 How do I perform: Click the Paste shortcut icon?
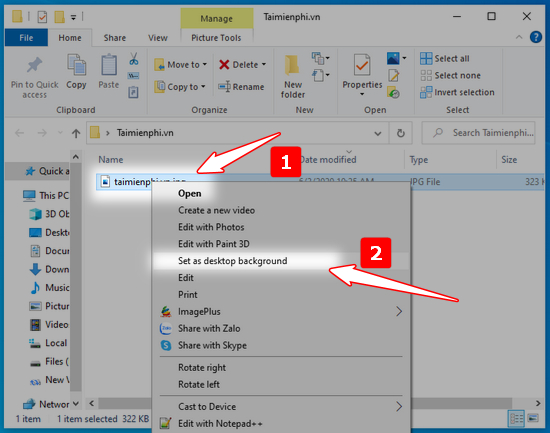[133, 93]
